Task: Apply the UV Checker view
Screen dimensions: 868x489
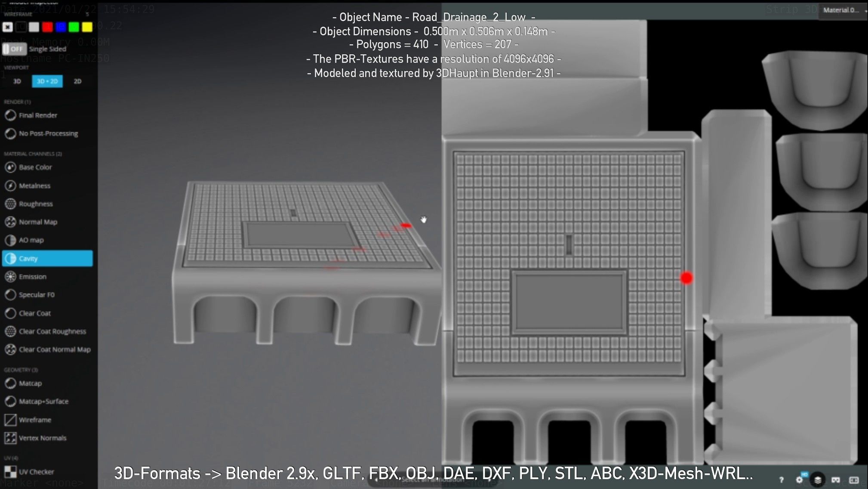Action: (x=29, y=472)
